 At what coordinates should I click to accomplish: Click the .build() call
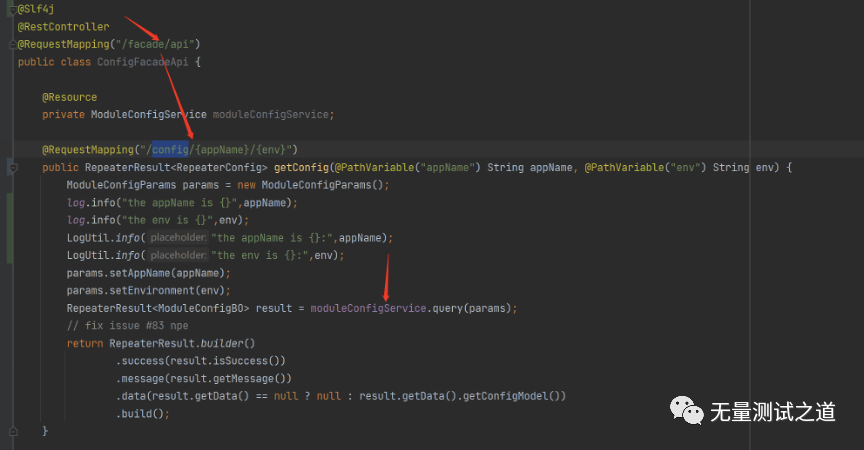pyautogui.click(x=139, y=414)
